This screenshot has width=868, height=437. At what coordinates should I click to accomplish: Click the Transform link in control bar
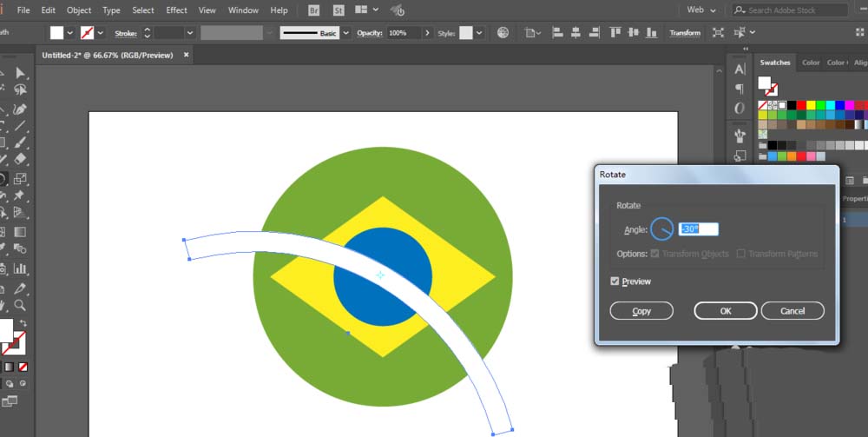[685, 33]
